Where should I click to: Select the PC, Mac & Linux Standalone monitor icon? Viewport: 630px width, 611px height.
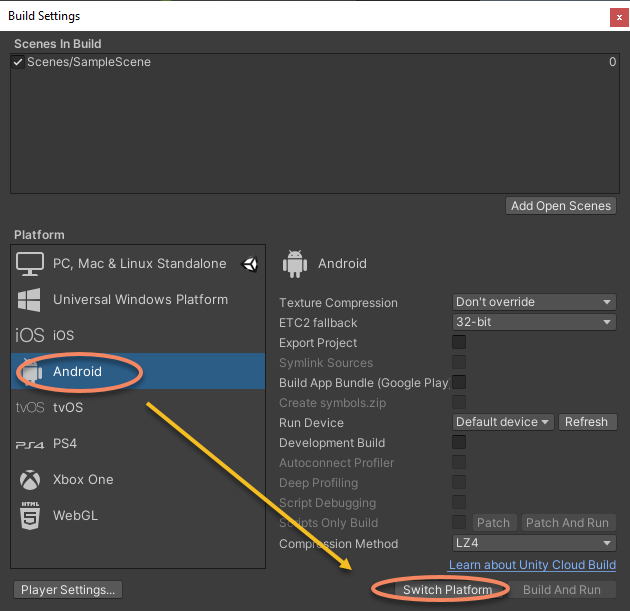(30, 264)
